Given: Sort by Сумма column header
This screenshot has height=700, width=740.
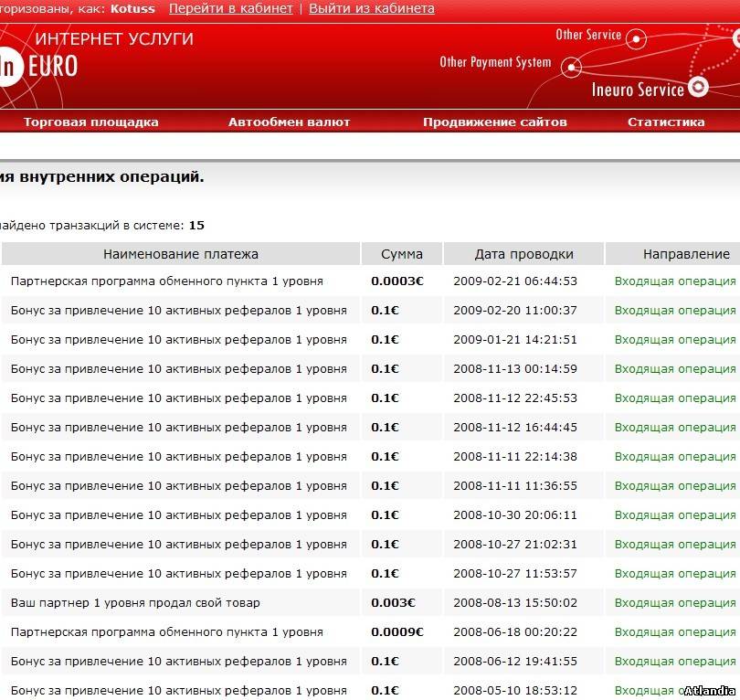Looking at the screenshot, I should click(401, 254).
